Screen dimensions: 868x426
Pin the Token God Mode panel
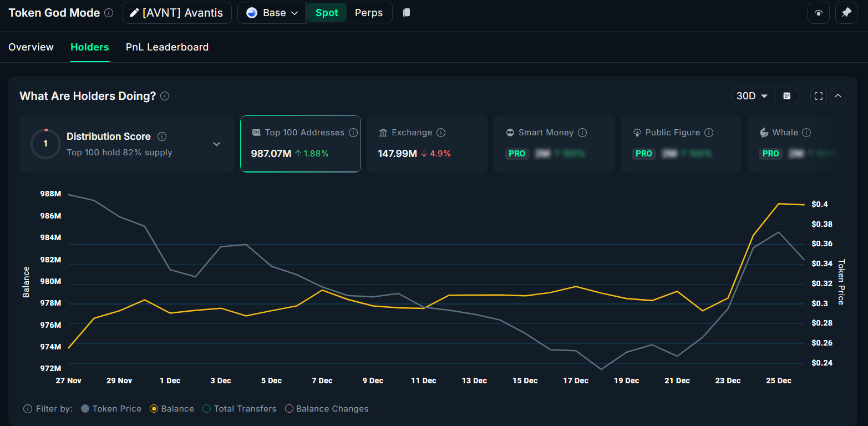846,12
